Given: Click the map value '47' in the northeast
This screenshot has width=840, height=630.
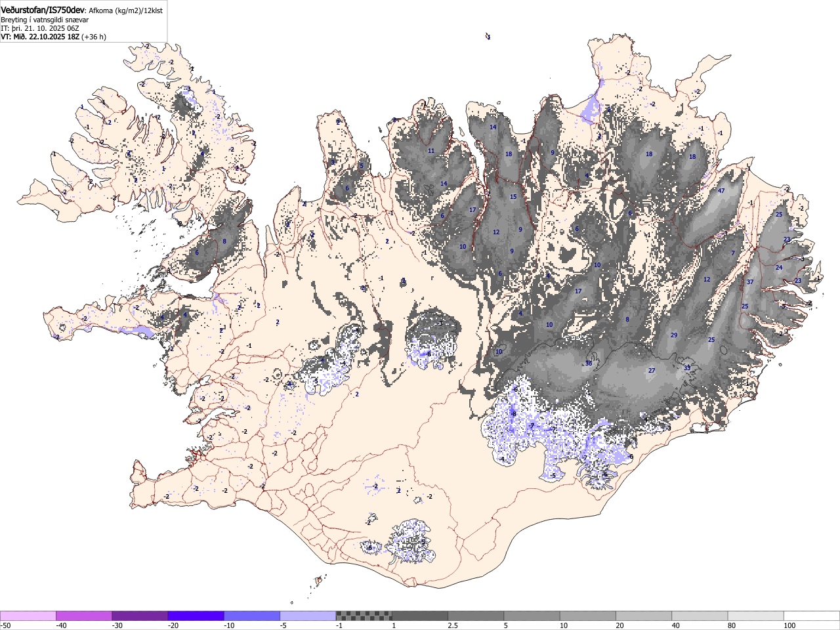Looking at the screenshot, I should [x=721, y=191].
